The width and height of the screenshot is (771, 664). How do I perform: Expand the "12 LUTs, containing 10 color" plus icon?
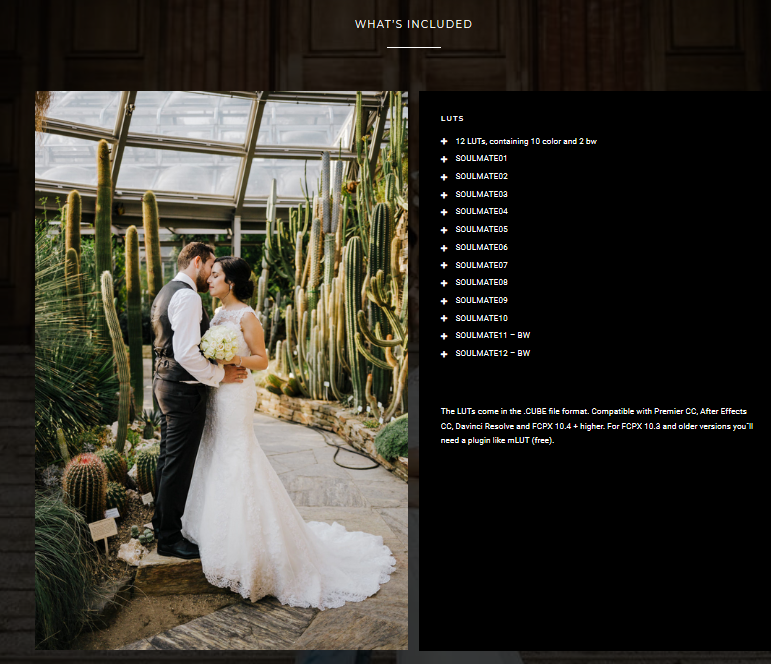[x=444, y=142]
